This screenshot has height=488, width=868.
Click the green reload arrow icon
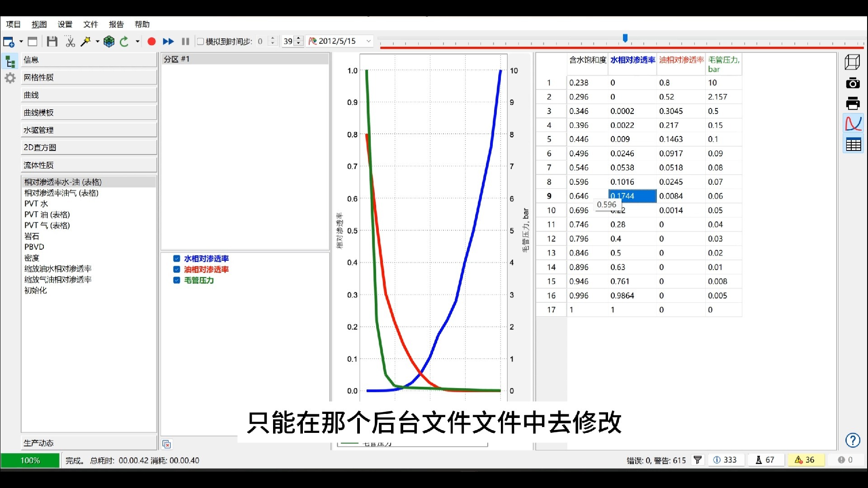[124, 42]
